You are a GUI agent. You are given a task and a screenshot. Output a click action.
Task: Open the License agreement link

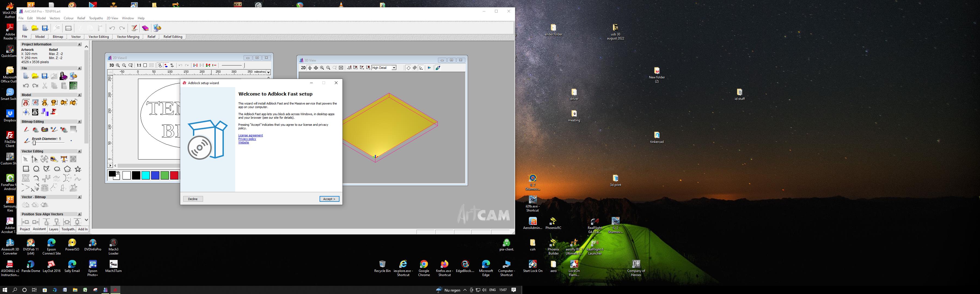coord(250,135)
